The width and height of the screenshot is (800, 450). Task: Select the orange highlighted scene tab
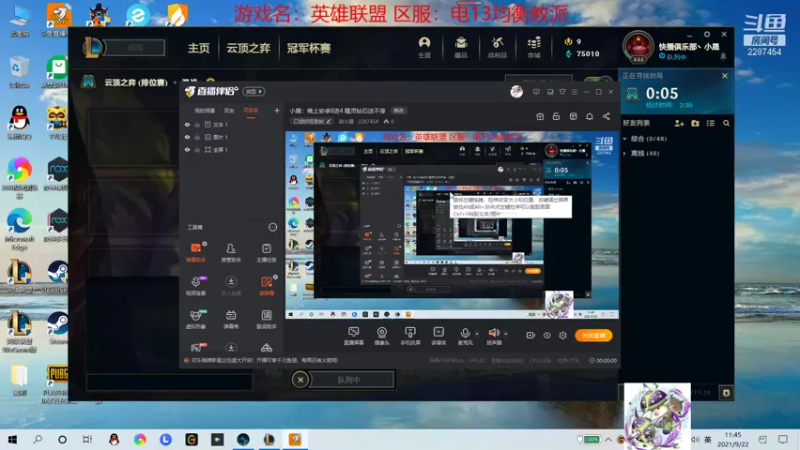point(251,111)
